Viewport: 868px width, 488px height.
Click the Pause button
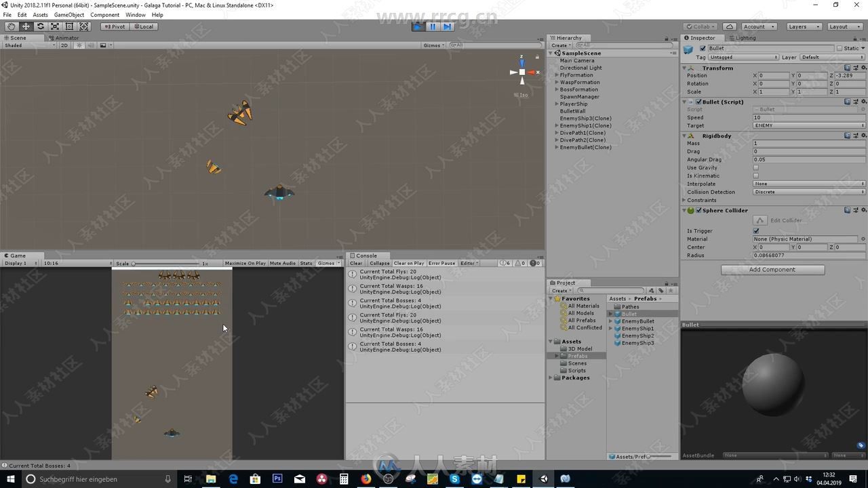coord(433,26)
